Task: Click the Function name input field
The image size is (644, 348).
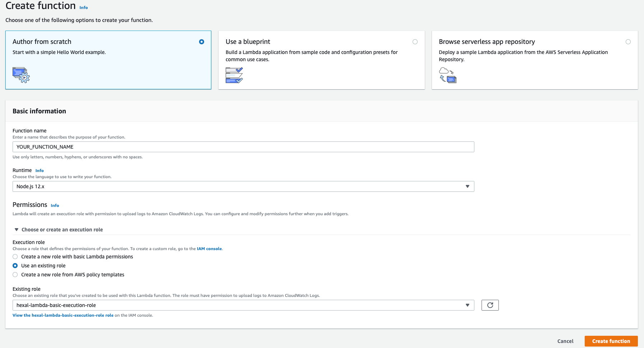Action: [x=243, y=147]
